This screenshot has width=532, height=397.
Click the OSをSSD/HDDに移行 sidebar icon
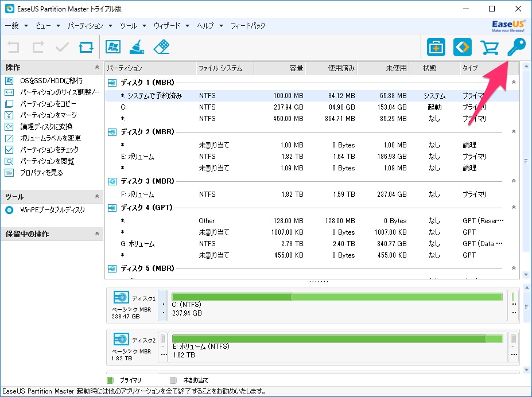click(x=9, y=81)
